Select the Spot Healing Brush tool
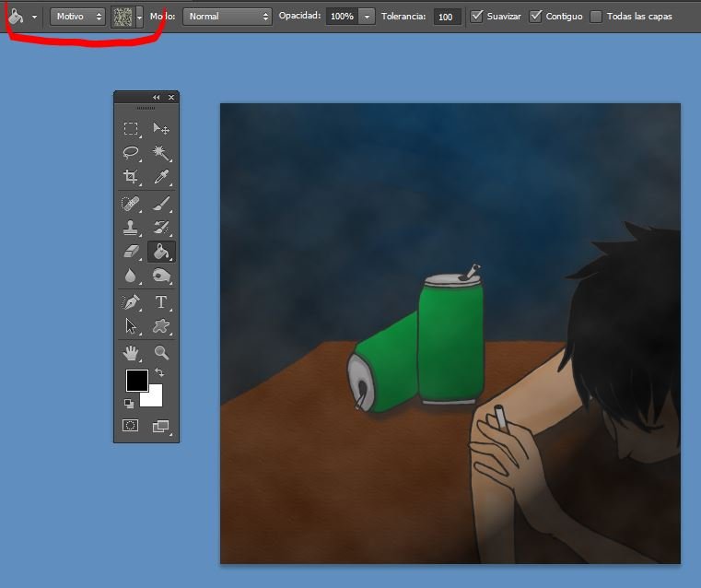The height and width of the screenshot is (588, 701). (x=131, y=204)
